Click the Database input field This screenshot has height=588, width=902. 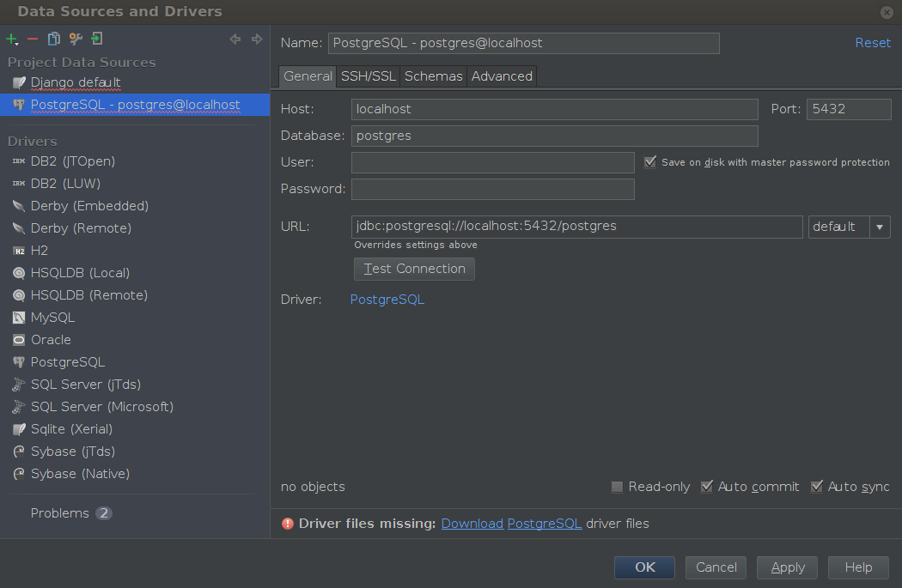click(x=555, y=136)
